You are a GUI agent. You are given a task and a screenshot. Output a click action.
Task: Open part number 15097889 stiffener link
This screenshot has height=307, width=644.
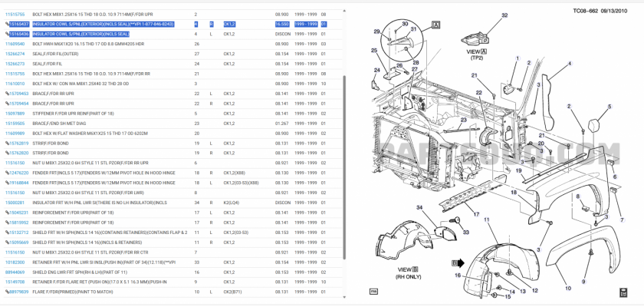[x=15, y=114]
